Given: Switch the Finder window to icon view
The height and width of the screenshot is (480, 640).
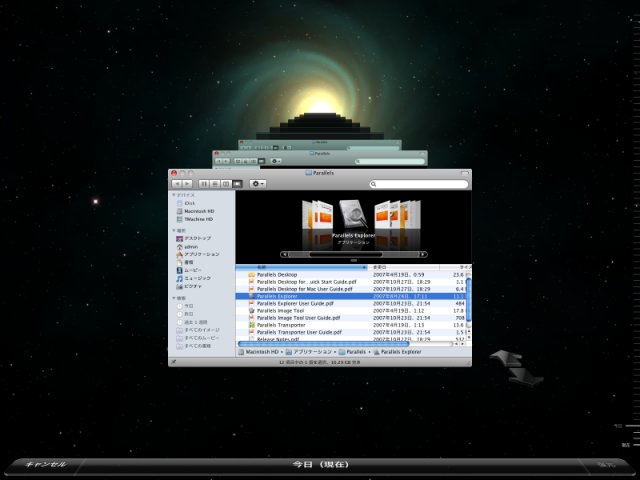Looking at the screenshot, I should tap(204, 184).
